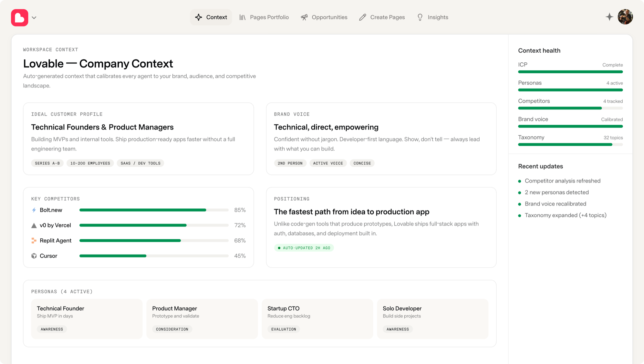Open the user profile avatar
This screenshot has width=644, height=364.
625,17
